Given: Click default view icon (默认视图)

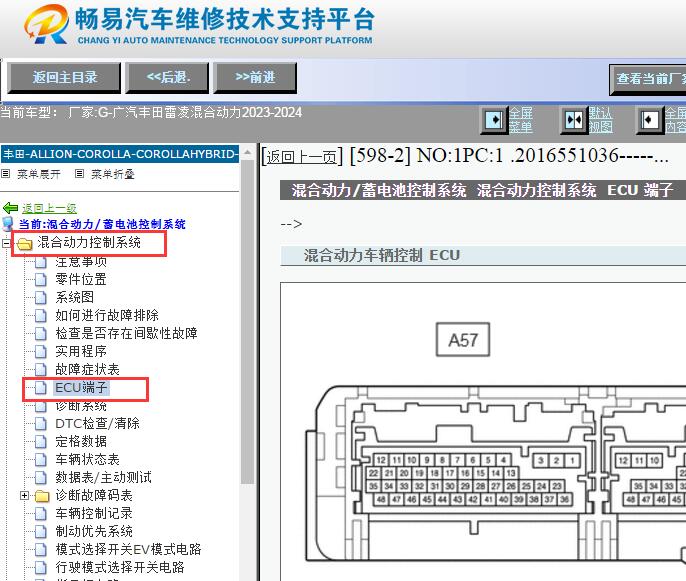Looking at the screenshot, I should click(x=574, y=119).
